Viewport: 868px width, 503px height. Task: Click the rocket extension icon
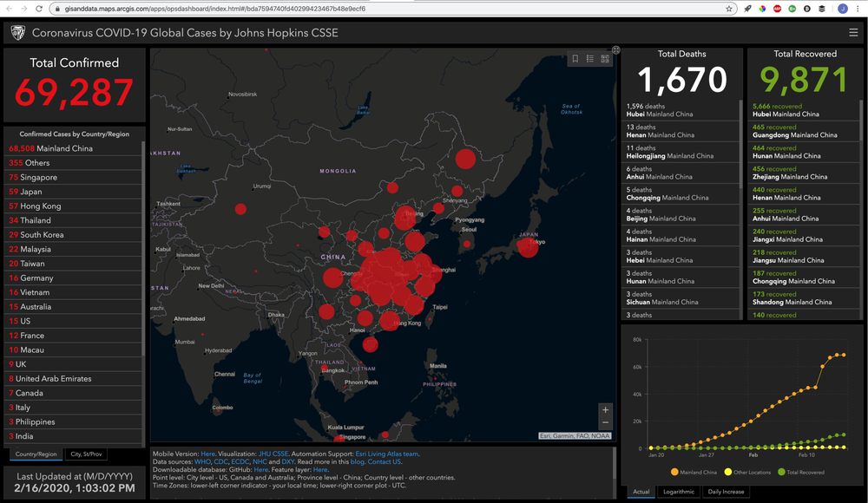[x=747, y=9]
